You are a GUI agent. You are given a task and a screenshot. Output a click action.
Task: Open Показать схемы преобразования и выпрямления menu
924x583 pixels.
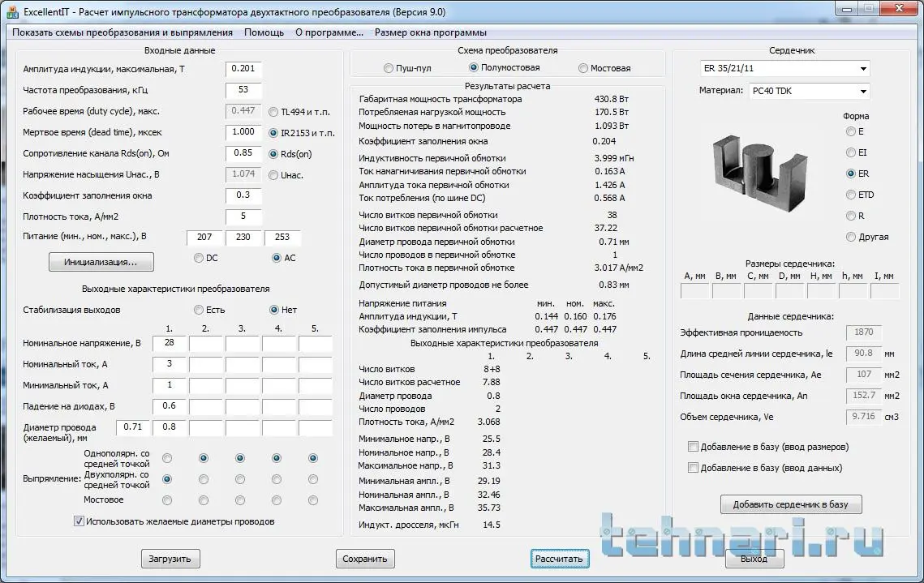(x=122, y=32)
